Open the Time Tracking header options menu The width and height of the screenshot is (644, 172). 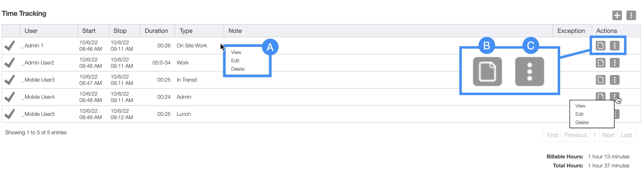[631, 15]
